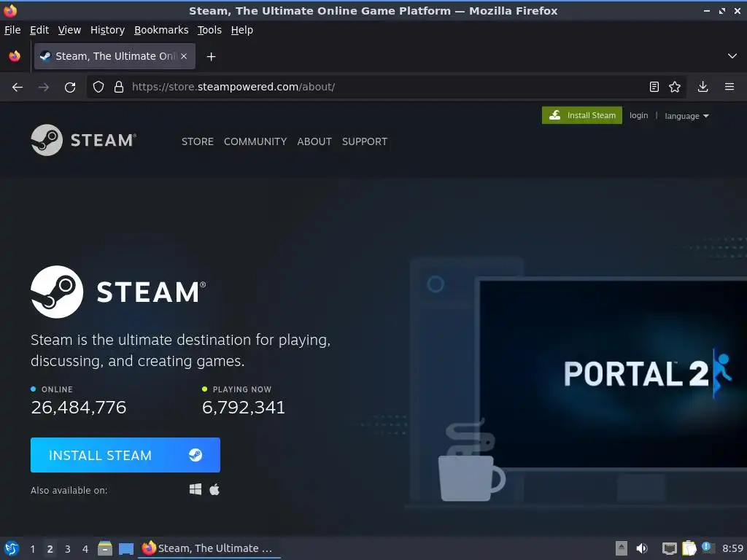
Task: Click the green Install Steam button
Action: coord(581,115)
